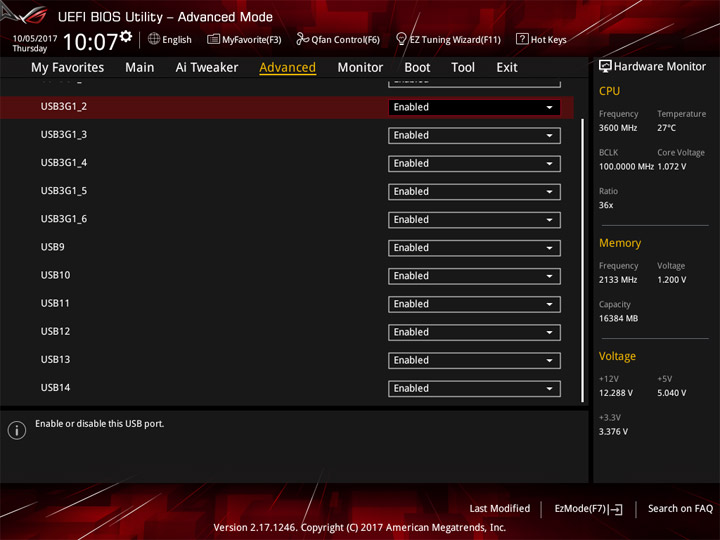Open the Tool tab
The width and height of the screenshot is (720, 540).
click(463, 68)
